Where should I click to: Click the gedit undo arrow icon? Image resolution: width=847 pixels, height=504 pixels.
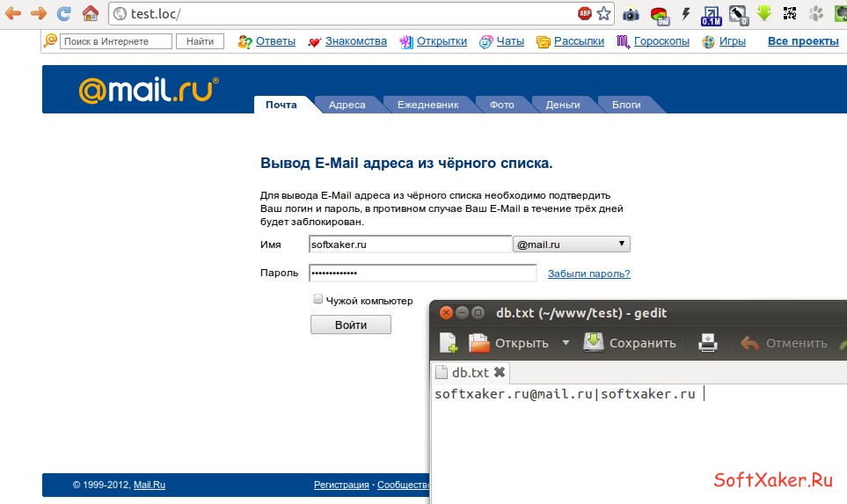pyautogui.click(x=749, y=343)
